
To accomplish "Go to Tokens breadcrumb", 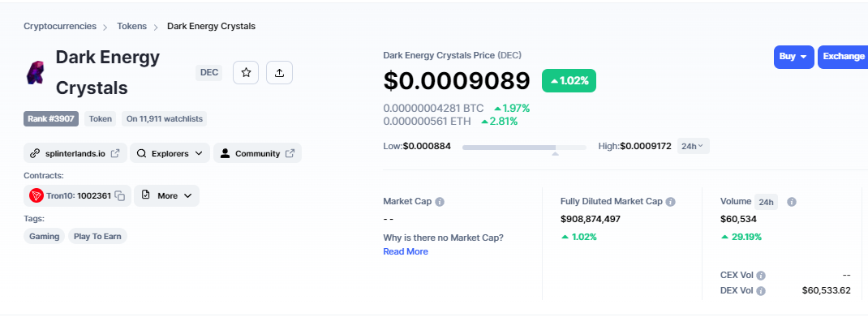I will 131,26.
